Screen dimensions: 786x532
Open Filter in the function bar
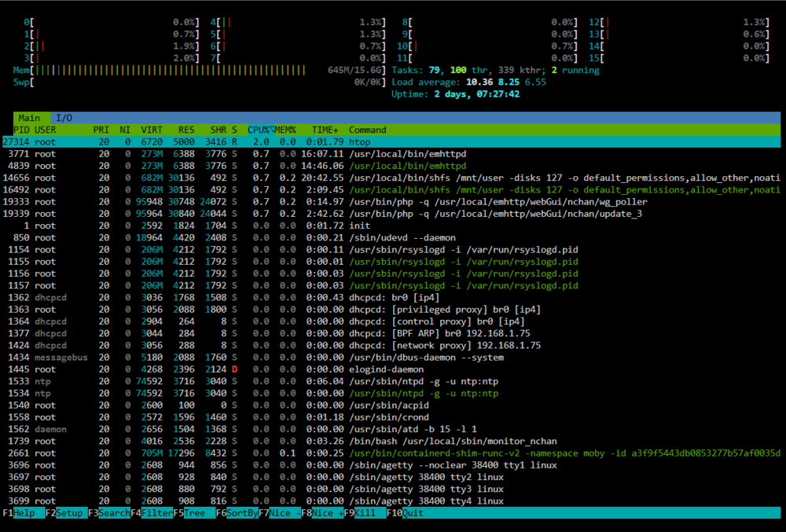coord(152,513)
